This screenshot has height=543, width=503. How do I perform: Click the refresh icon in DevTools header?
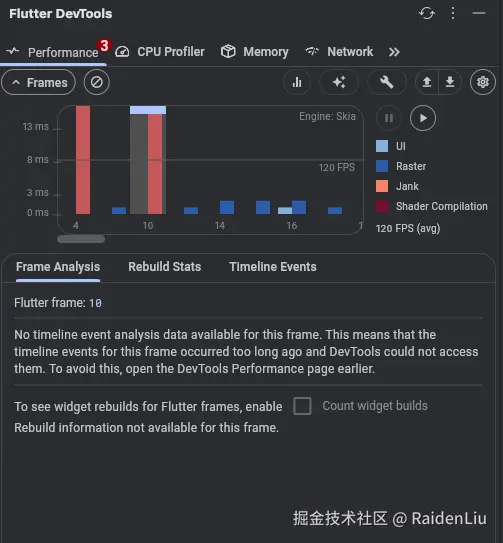[427, 14]
